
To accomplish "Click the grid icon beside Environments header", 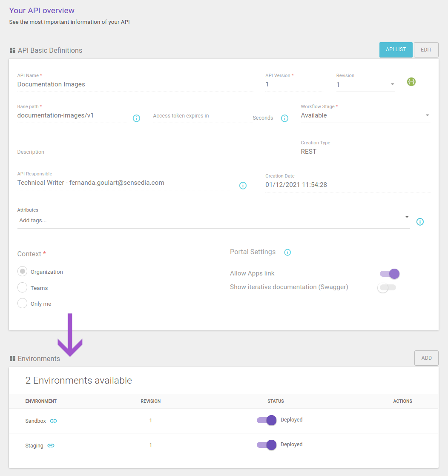I will click(12, 358).
